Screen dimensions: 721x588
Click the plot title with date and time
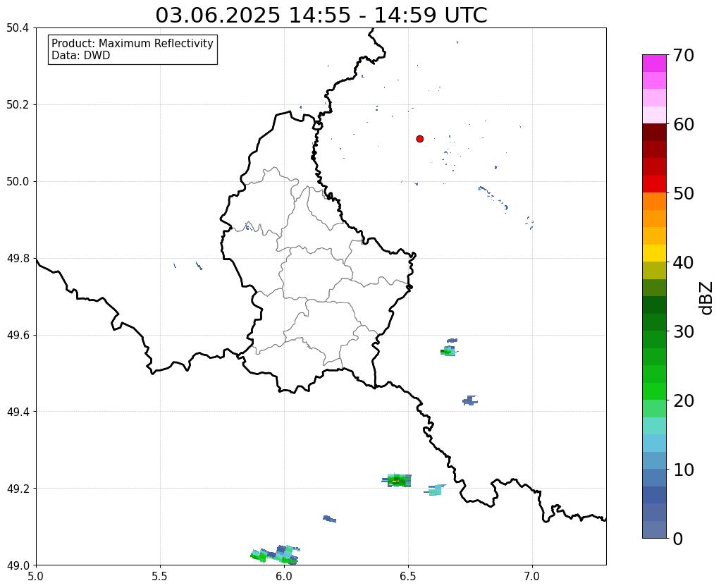click(321, 16)
